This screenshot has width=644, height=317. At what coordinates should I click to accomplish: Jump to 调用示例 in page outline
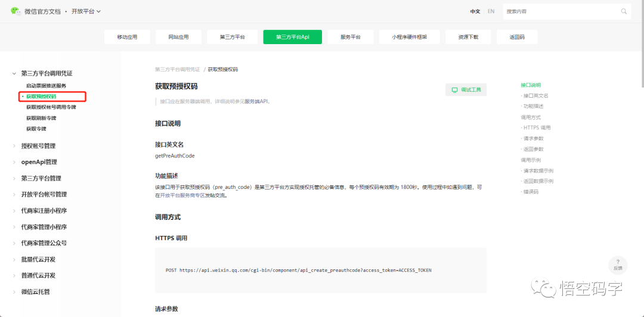[531, 160]
